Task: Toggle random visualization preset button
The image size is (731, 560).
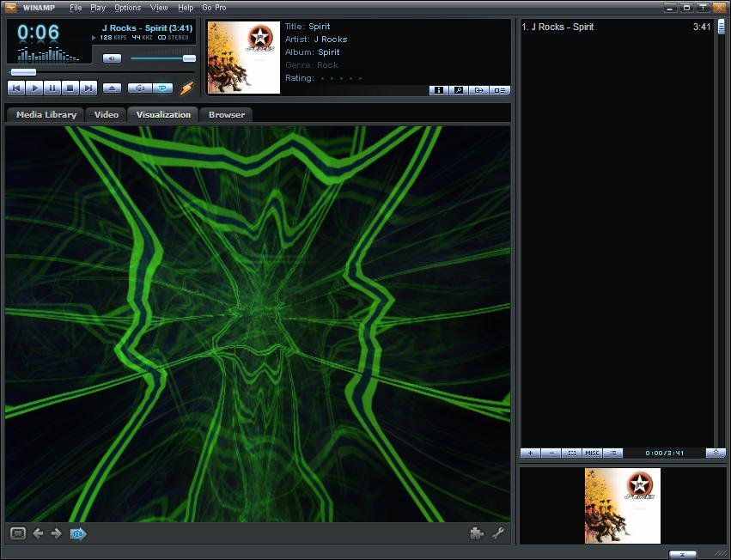Action: tap(78, 533)
